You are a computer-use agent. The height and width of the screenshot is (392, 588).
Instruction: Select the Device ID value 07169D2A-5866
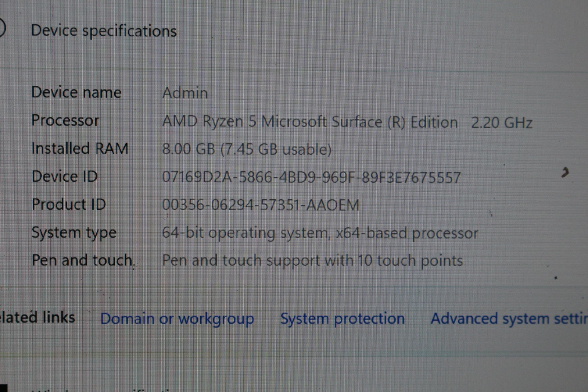311,177
